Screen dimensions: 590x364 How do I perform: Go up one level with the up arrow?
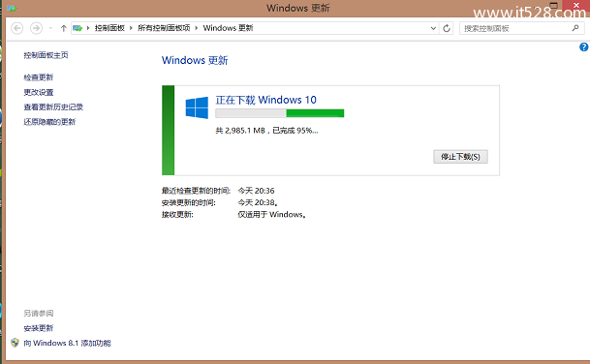(x=63, y=28)
